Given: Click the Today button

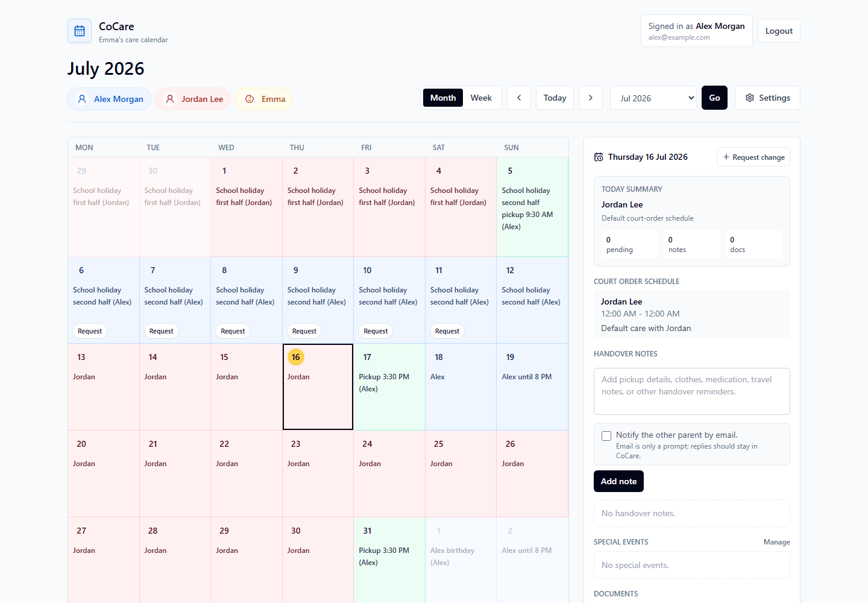Looking at the screenshot, I should tap(555, 98).
